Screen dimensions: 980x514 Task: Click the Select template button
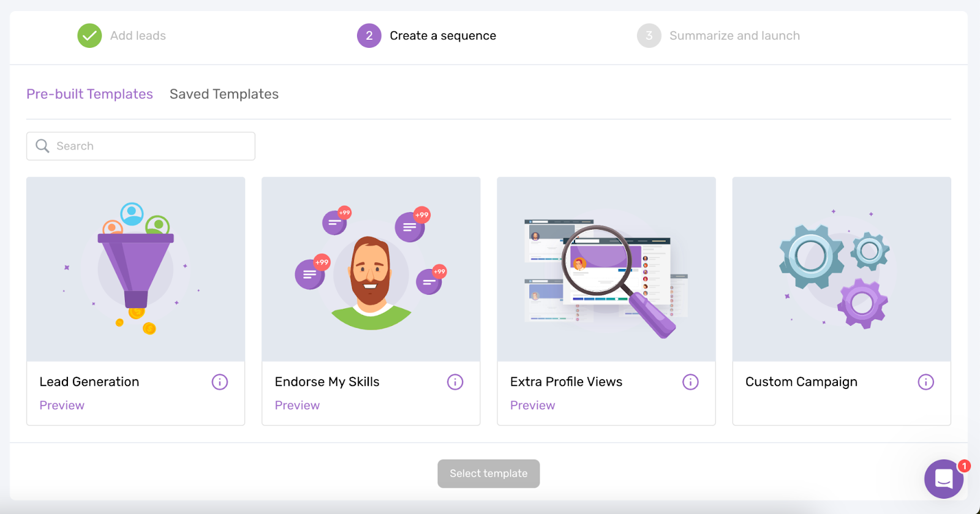(488, 474)
